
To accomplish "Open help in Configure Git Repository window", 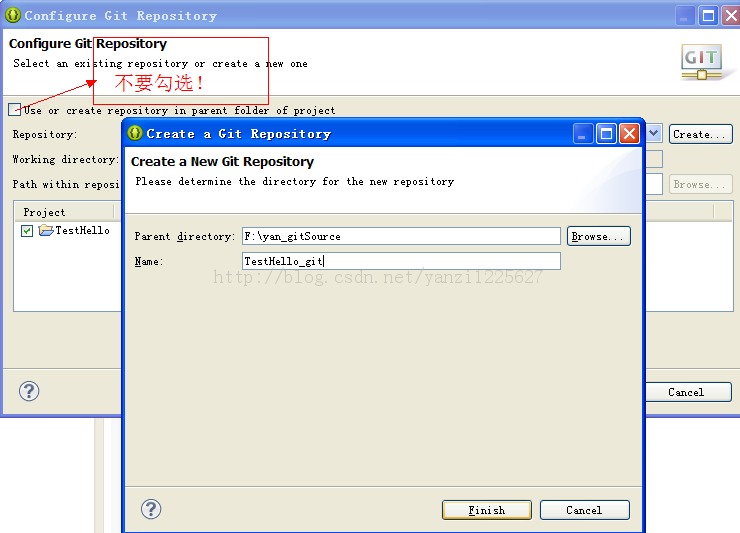I will point(29,391).
